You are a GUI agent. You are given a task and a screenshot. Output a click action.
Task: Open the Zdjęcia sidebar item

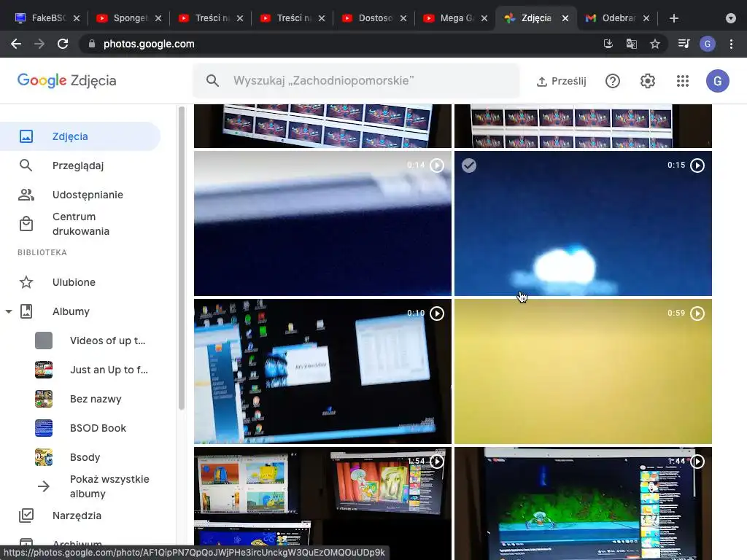(80, 136)
